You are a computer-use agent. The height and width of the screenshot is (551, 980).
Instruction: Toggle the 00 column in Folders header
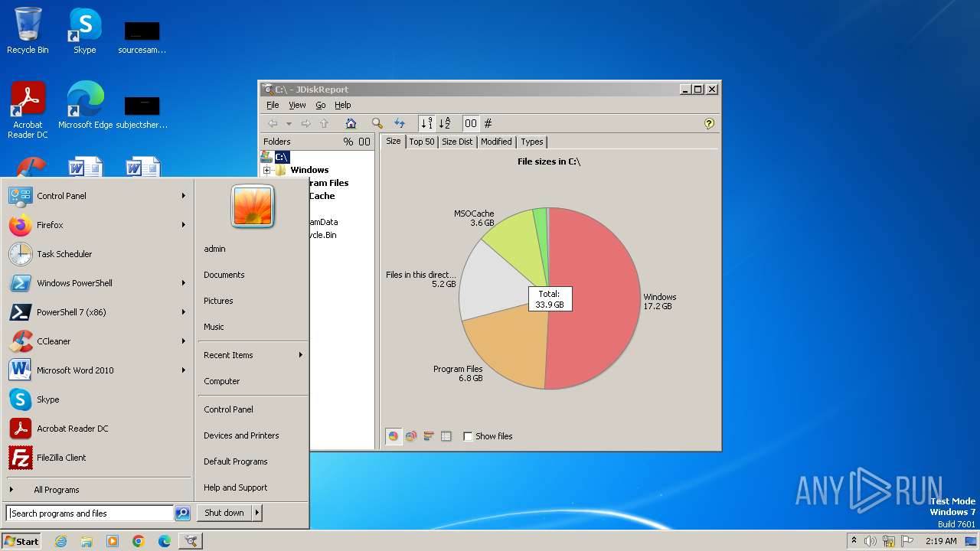tap(364, 142)
